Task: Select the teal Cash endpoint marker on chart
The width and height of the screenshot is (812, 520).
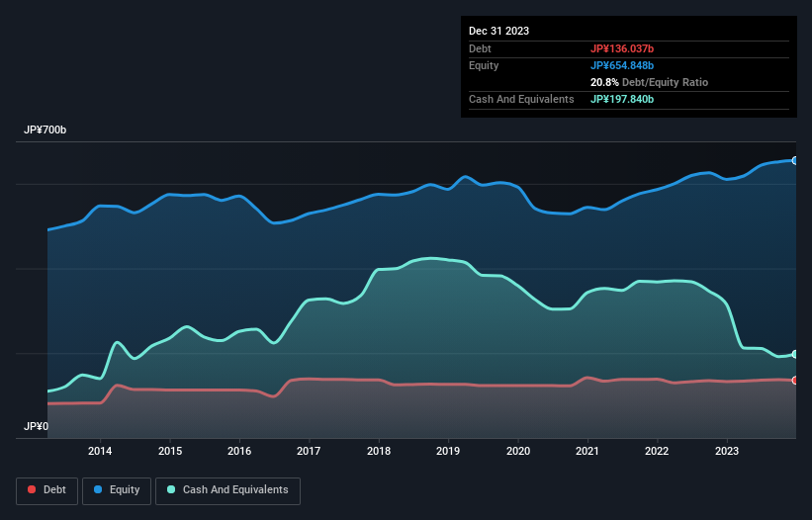Action: tap(794, 354)
